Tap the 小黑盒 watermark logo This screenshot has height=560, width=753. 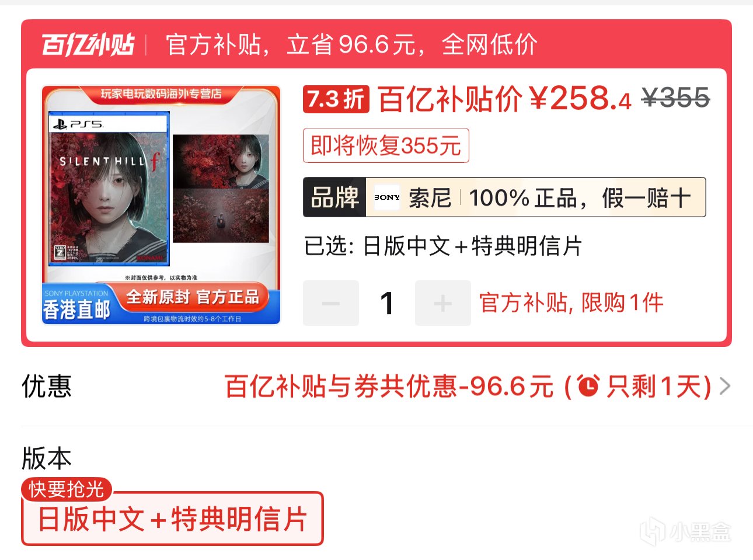click(685, 532)
